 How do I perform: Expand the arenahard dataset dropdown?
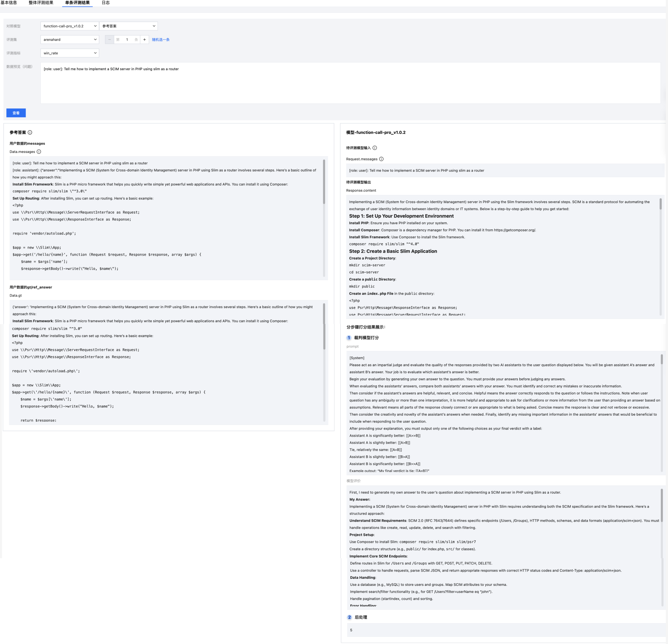tap(69, 39)
